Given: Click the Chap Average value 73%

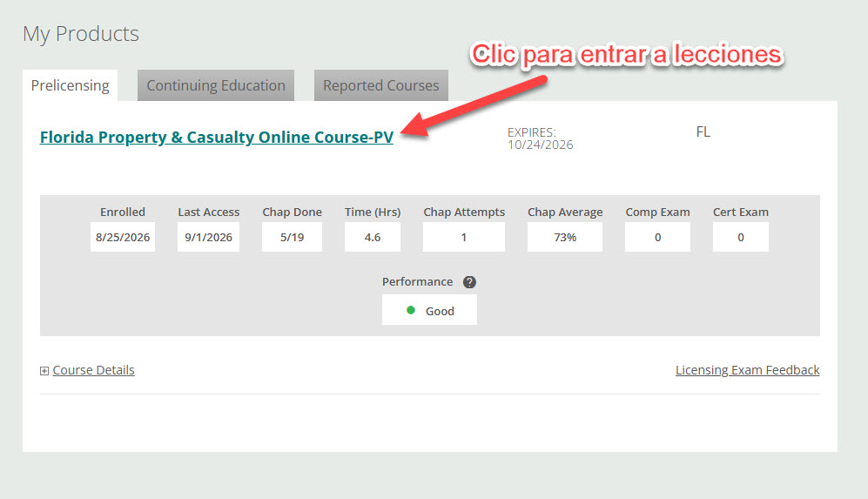Looking at the screenshot, I should (565, 237).
